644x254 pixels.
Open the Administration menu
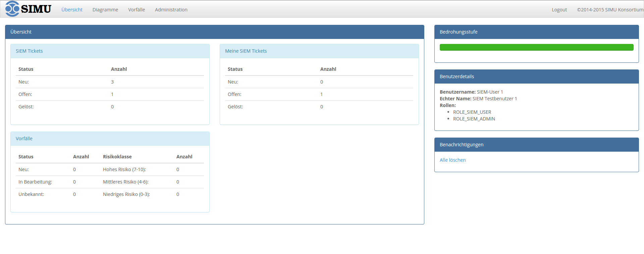(x=171, y=10)
